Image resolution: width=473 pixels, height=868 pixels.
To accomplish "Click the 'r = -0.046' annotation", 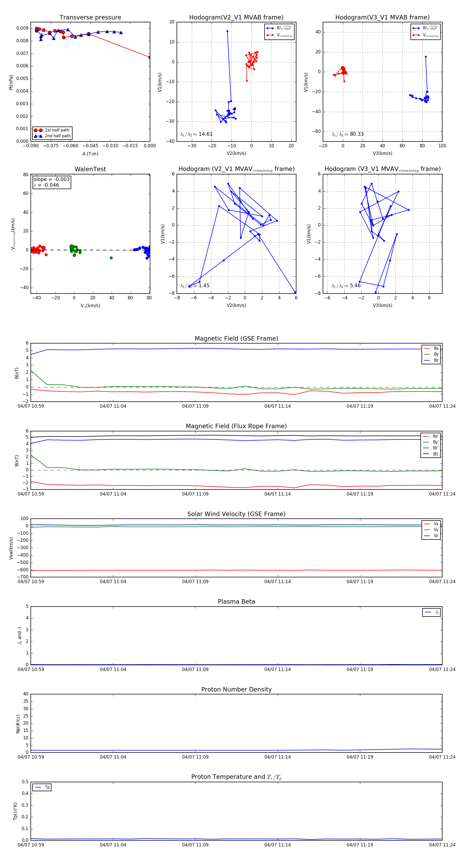I will point(47,185).
